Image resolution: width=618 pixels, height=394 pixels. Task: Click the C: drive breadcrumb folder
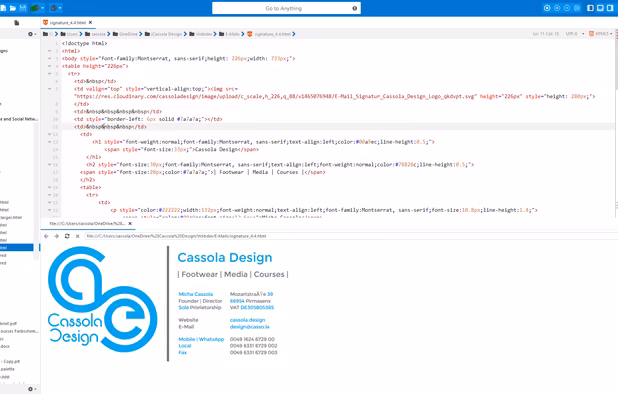48,34
